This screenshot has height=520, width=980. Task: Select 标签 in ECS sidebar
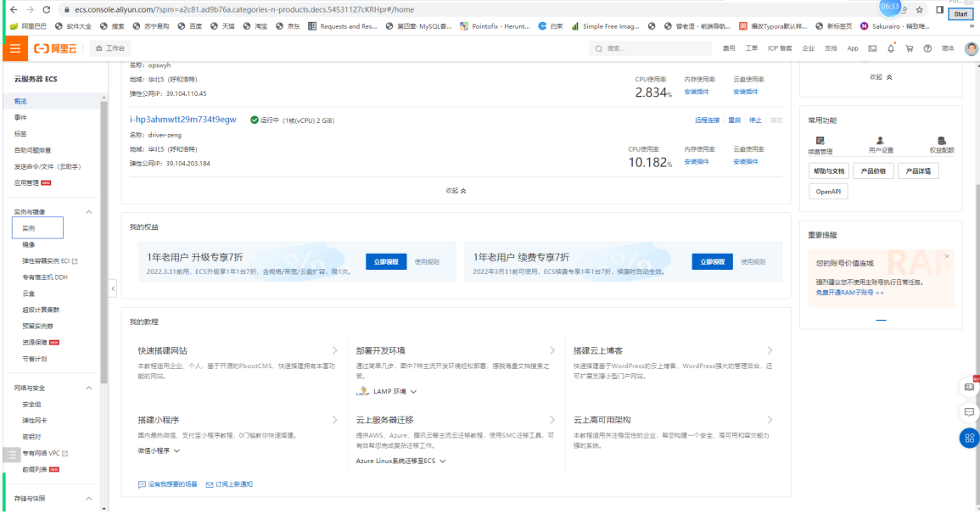point(20,134)
